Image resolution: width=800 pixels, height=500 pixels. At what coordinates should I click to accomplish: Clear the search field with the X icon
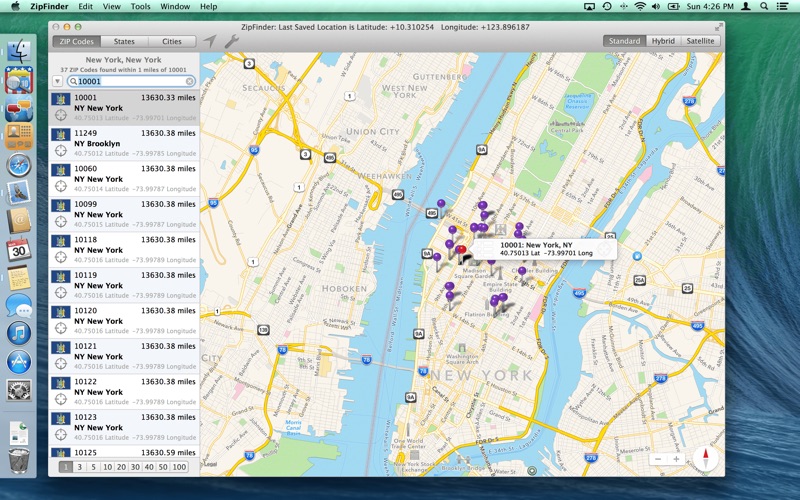pyautogui.click(x=190, y=81)
